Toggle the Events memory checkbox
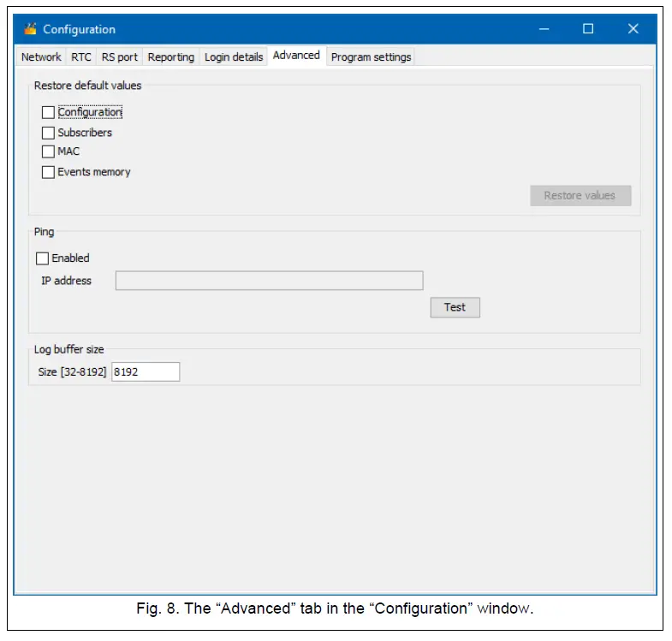 pos(48,172)
